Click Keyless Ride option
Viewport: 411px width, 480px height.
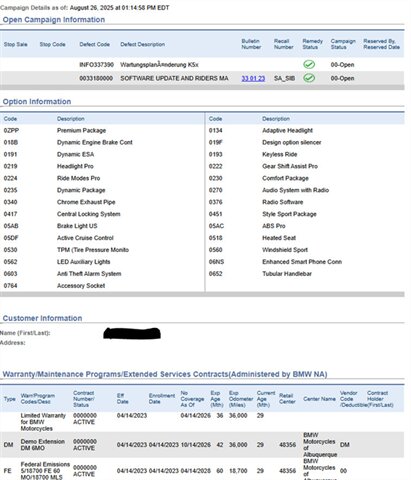point(279,154)
